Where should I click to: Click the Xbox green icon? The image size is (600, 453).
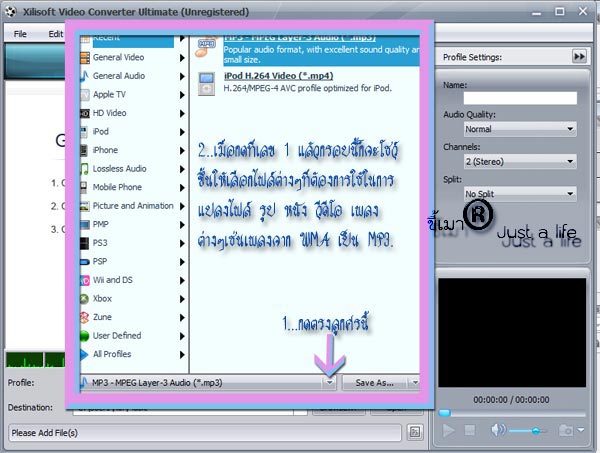pos(85,299)
